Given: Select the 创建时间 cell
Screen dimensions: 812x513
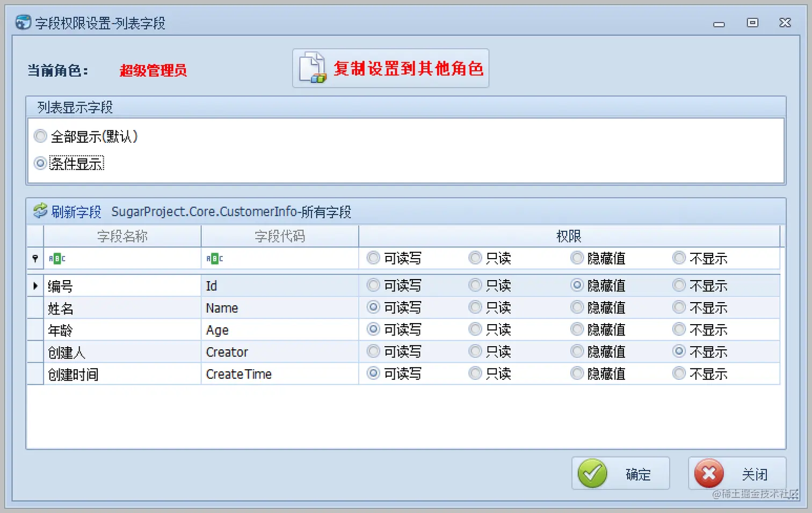Looking at the screenshot, I should [122, 373].
